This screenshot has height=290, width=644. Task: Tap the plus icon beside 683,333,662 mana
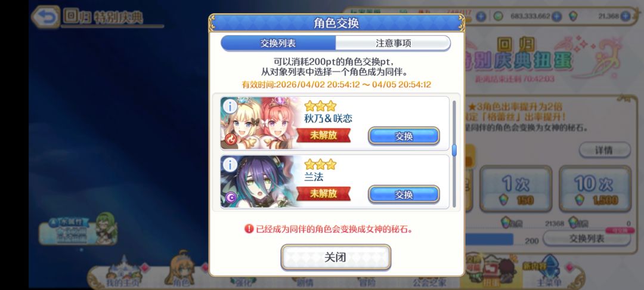coord(556,16)
